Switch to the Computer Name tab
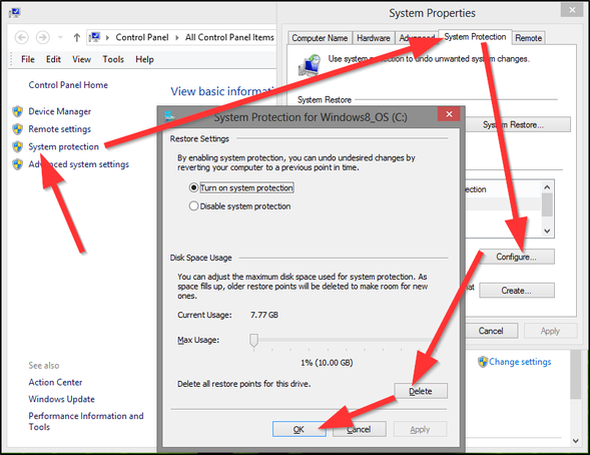 [x=320, y=38]
